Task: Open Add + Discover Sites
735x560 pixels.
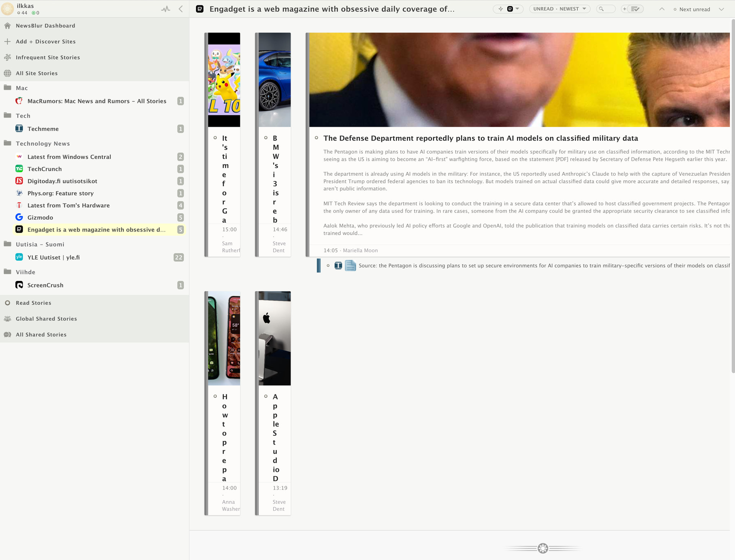Action: (45, 41)
